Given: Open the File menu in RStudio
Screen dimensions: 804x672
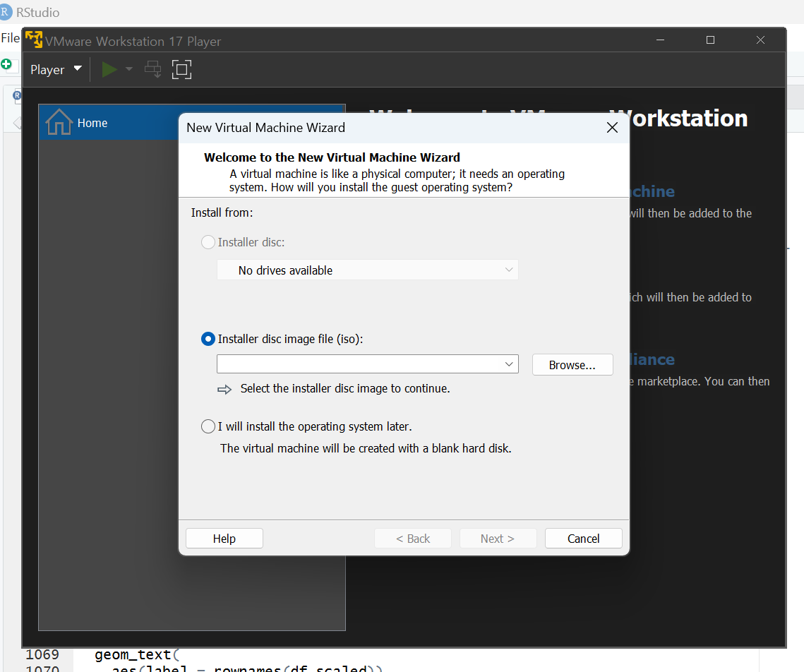Looking at the screenshot, I should [x=10, y=38].
